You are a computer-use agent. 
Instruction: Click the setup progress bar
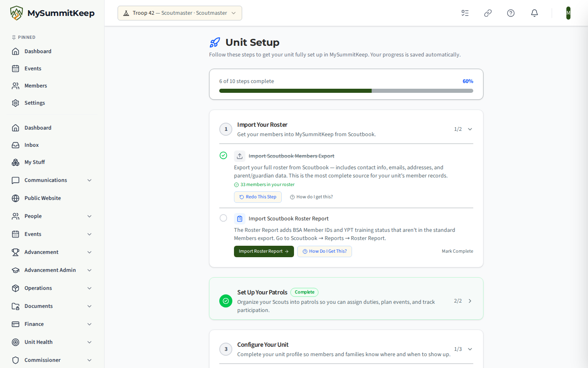point(346,91)
